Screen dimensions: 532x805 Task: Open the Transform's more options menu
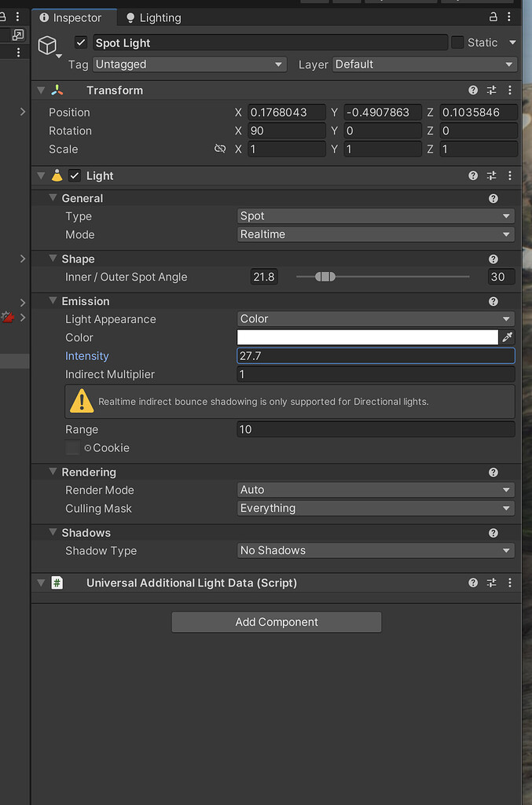click(x=509, y=90)
